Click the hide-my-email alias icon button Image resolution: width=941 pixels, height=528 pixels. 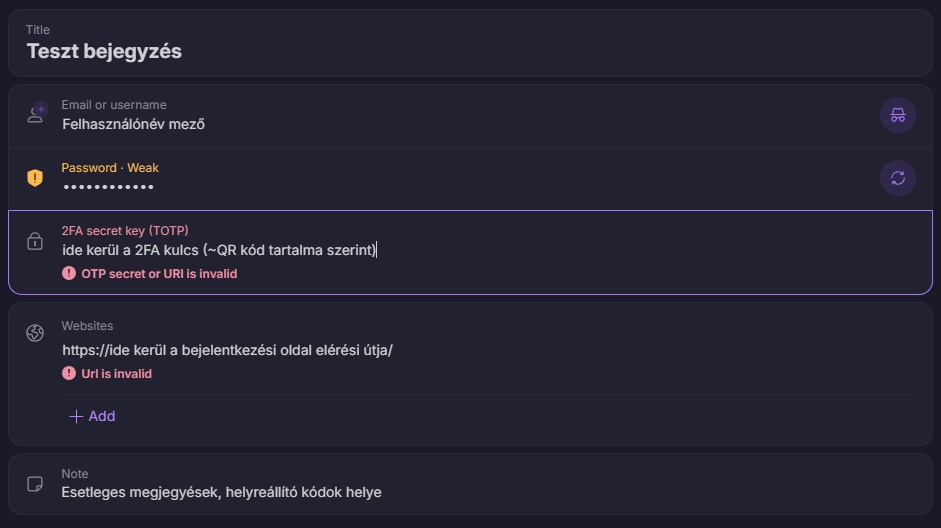[x=897, y=115]
